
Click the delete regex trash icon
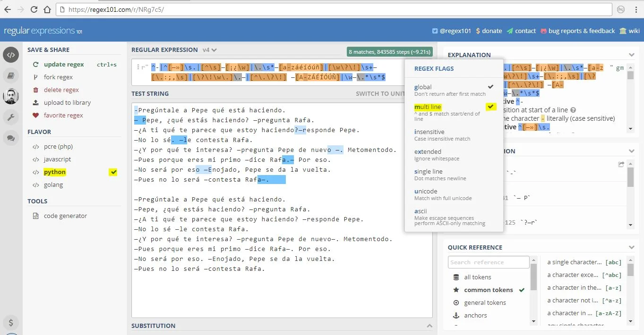pos(35,90)
